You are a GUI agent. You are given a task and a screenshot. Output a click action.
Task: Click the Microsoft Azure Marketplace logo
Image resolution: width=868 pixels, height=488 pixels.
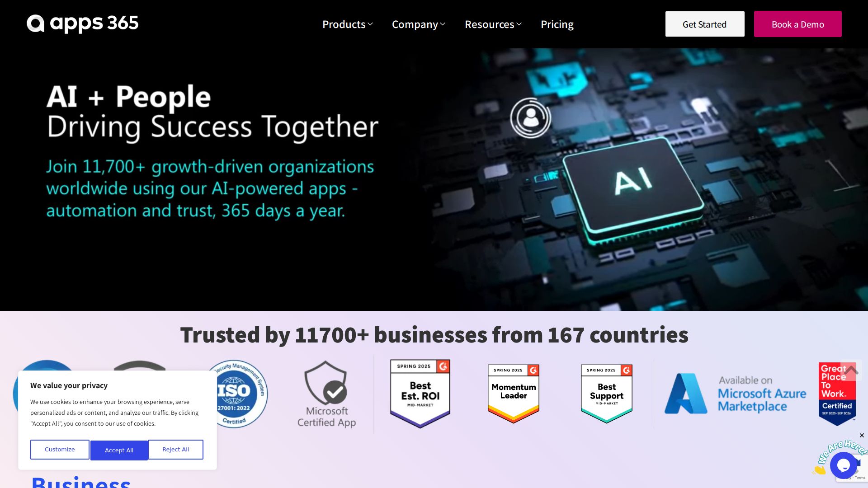tap(735, 394)
